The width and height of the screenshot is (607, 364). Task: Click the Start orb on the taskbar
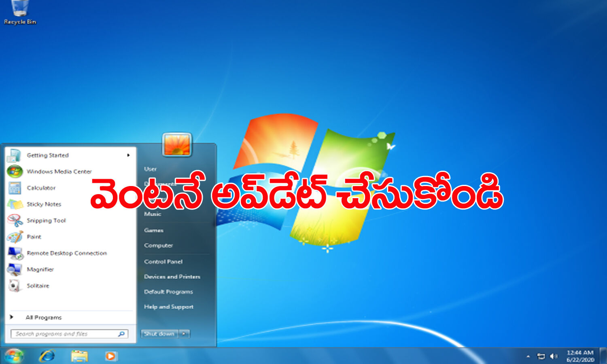tap(14, 356)
